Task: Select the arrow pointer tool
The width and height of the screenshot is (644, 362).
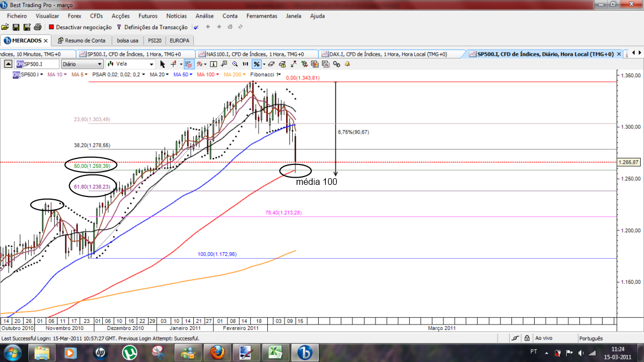Action: point(162,64)
